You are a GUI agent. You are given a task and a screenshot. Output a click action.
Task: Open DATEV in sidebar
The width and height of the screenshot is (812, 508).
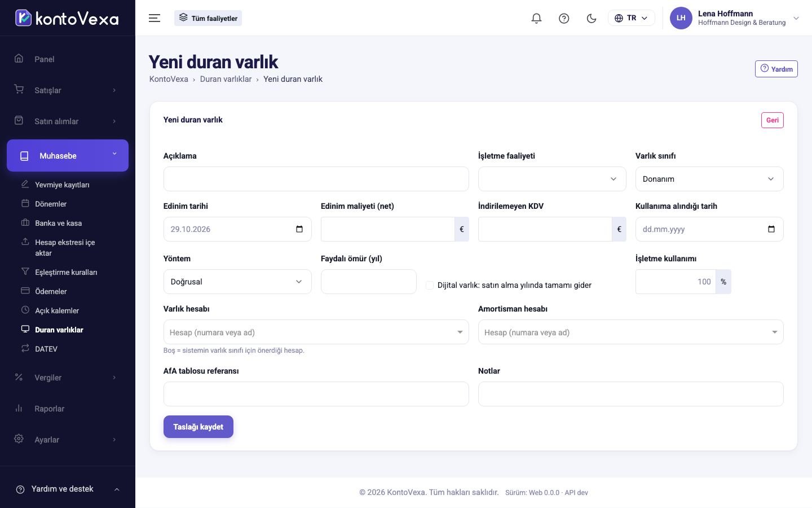pyautogui.click(x=46, y=349)
